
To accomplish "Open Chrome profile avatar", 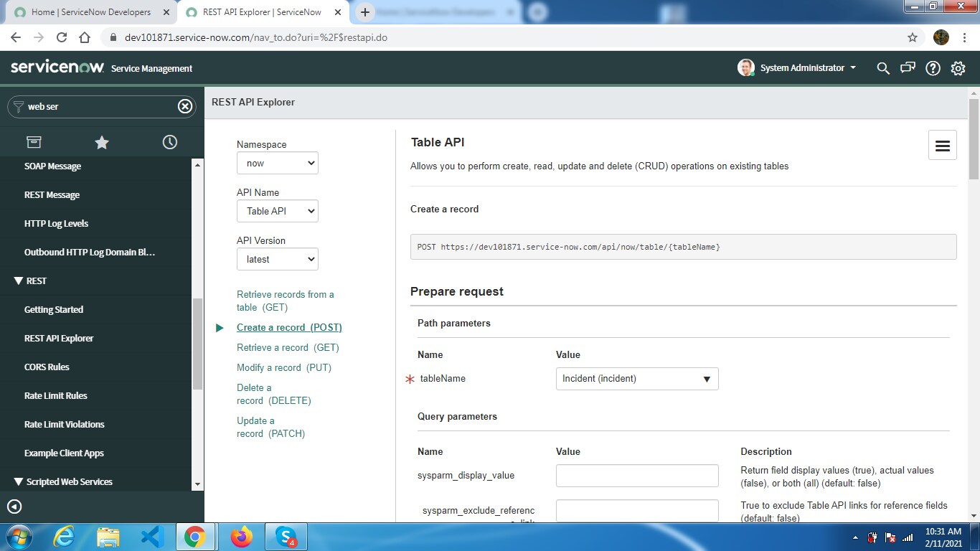I will click(941, 37).
